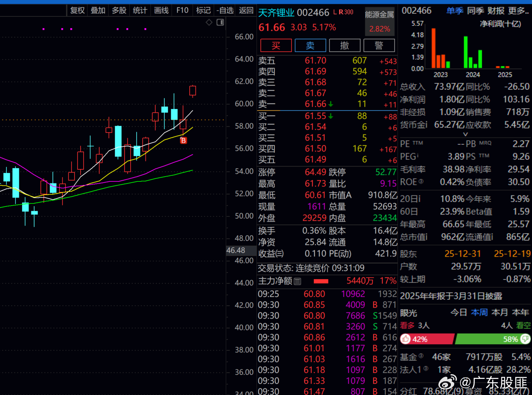Select the 本月 sentiment period
The image size is (532, 395).
pyautogui.click(x=500, y=313)
